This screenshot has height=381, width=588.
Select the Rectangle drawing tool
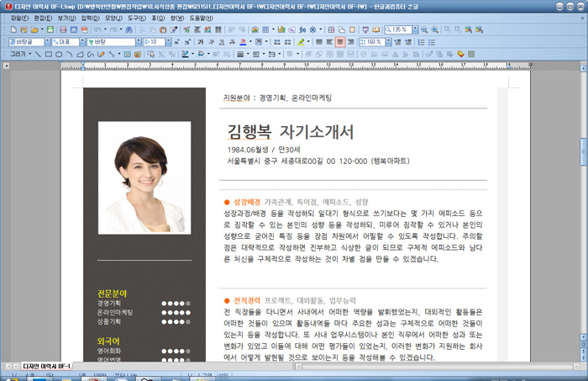click(x=49, y=54)
